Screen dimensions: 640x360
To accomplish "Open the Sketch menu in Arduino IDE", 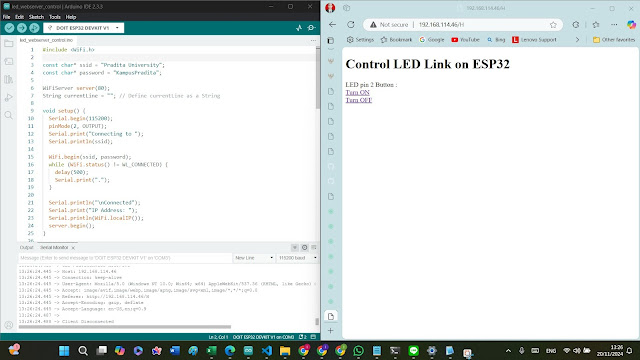I will coord(36,17).
